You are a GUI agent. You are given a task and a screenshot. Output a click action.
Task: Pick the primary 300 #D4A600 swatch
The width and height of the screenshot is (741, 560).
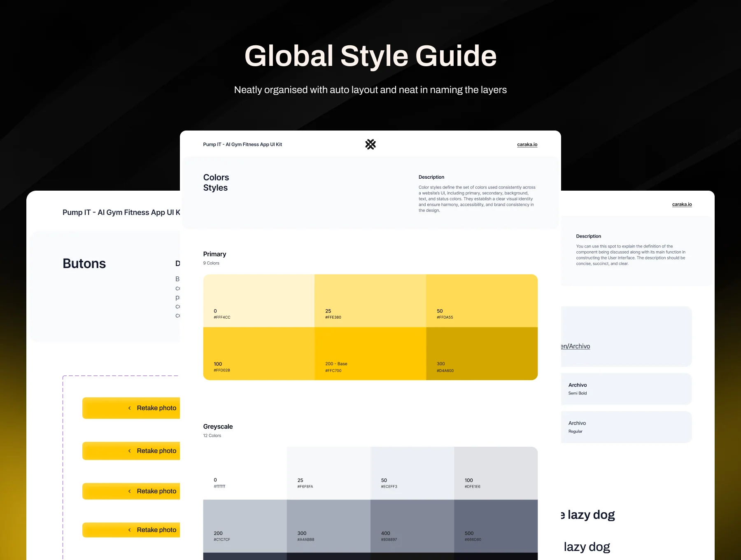pyautogui.click(x=482, y=354)
